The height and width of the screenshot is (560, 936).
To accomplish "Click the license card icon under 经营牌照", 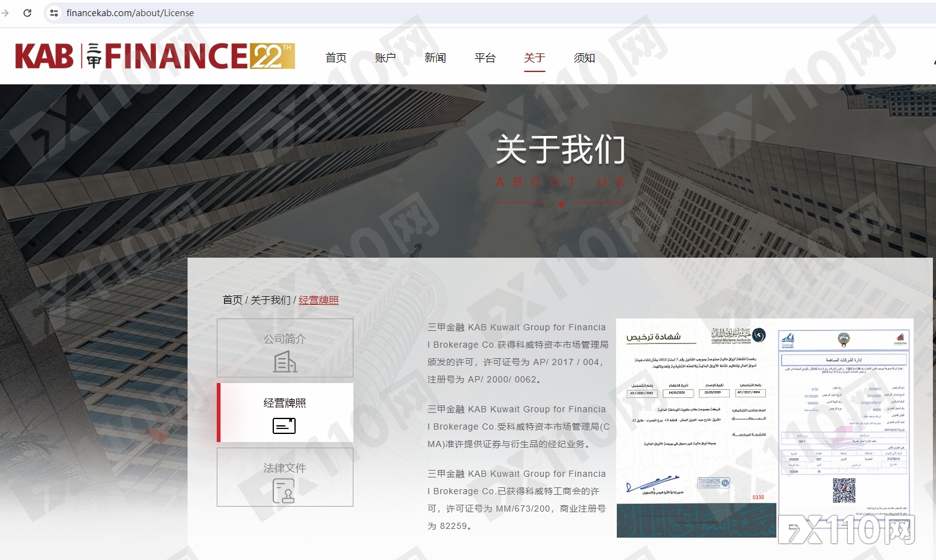I will pos(284,425).
